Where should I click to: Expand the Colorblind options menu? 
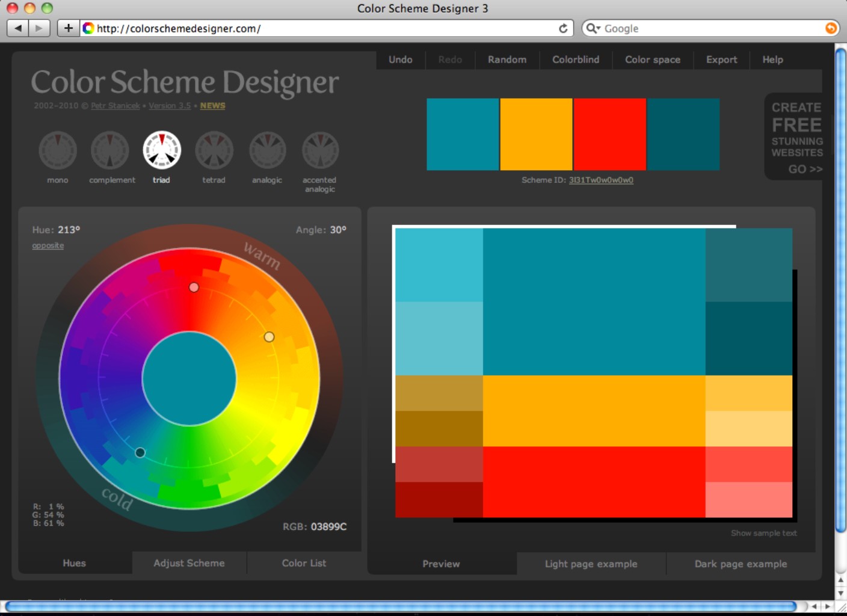coord(575,60)
